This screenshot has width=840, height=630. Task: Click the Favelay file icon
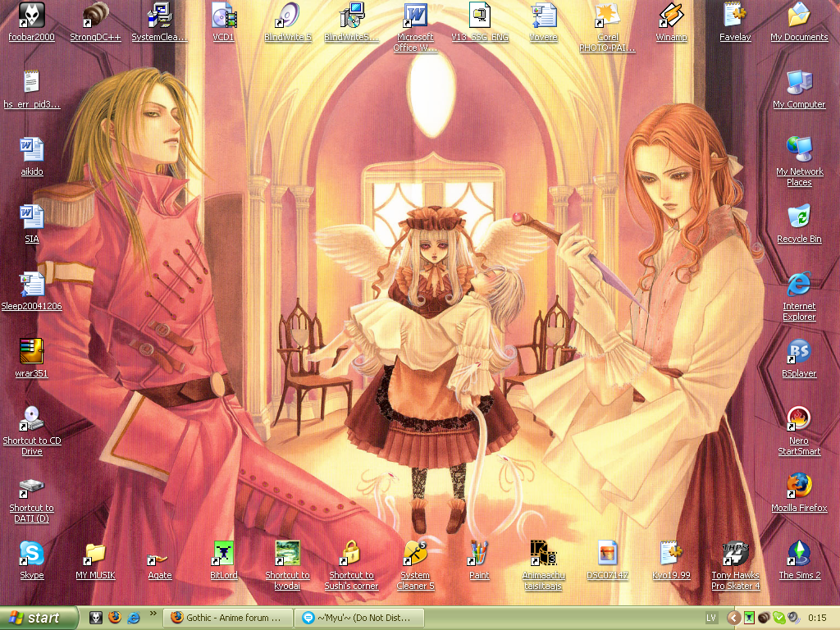735,21
